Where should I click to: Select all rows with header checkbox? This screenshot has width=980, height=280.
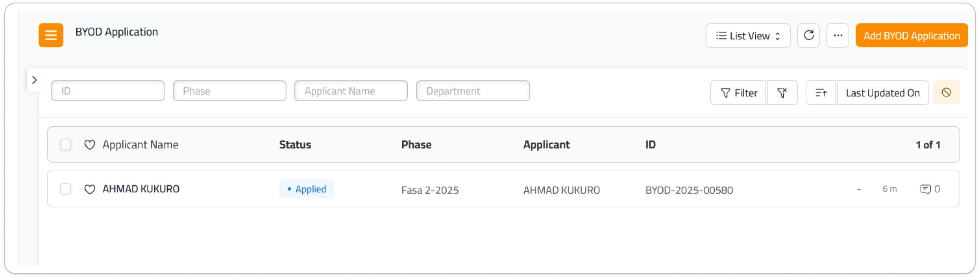66,145
